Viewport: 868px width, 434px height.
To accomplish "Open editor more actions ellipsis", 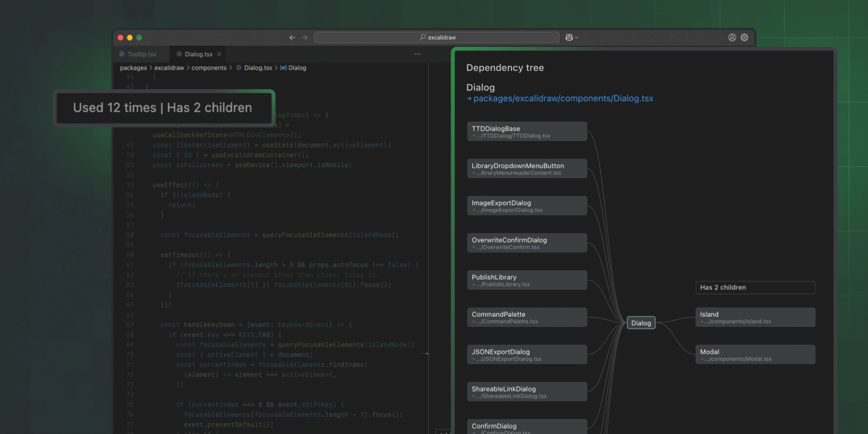I will pyautogui.click(x=417, y=54).
